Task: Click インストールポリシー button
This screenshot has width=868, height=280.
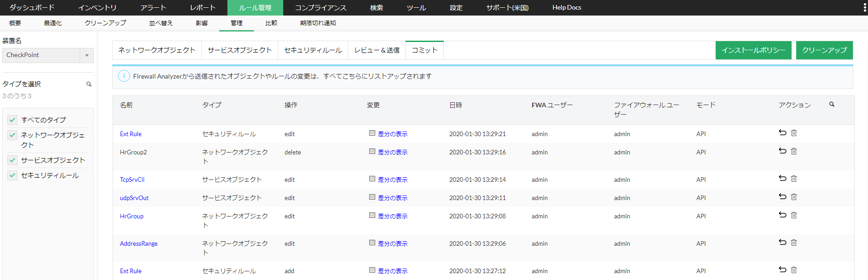Action: coord(753,50)
